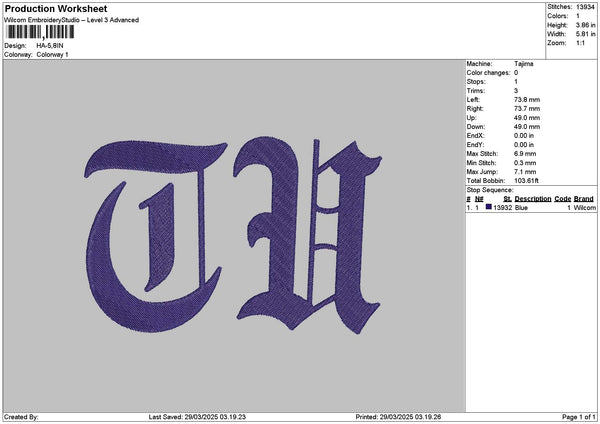Click the embroidered 'TA' design preview
The height and width of the screenshot is (424, 600).
tap(233, 235)
